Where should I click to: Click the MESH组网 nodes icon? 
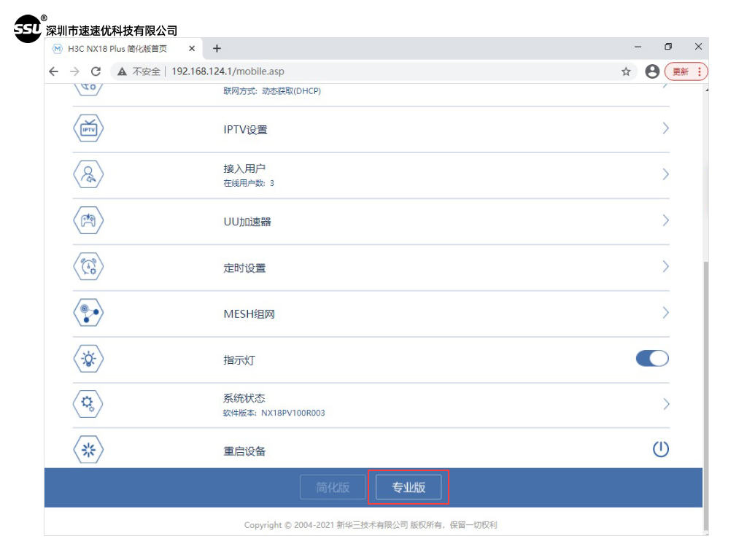88,314
